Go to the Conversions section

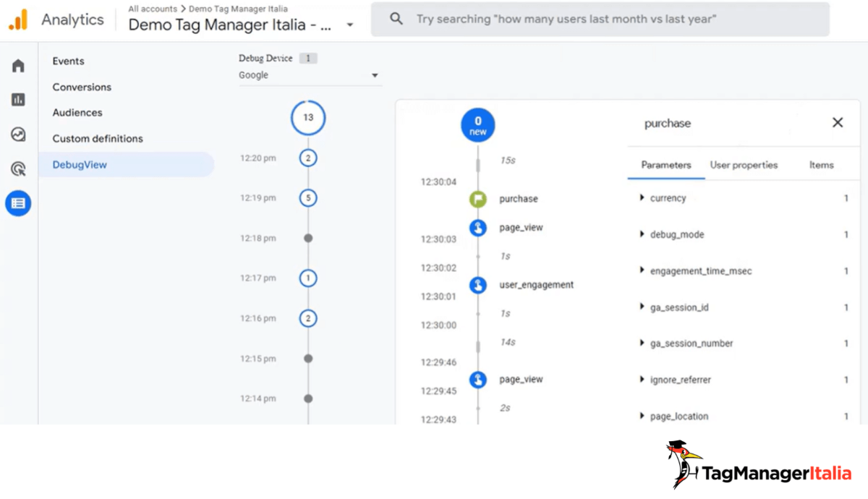pyautogui.click(x=82, y=87)
